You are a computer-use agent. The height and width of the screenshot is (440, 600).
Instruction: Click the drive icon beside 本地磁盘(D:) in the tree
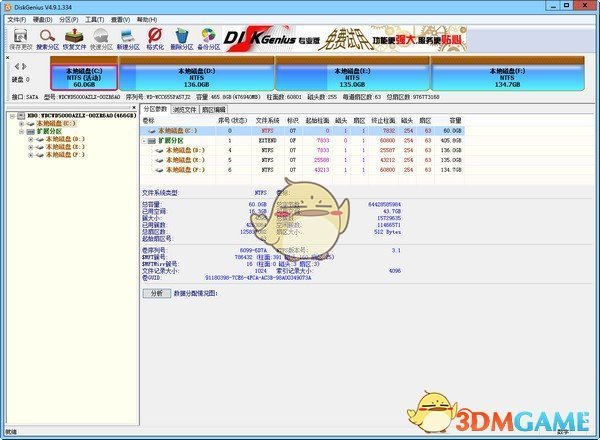[40, 139]
